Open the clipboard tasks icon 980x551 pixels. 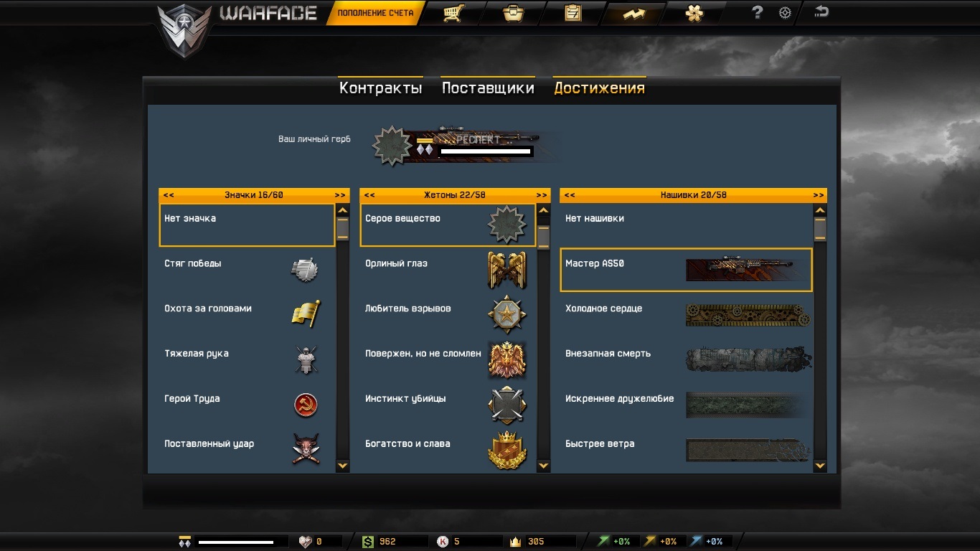coord(573,13)
